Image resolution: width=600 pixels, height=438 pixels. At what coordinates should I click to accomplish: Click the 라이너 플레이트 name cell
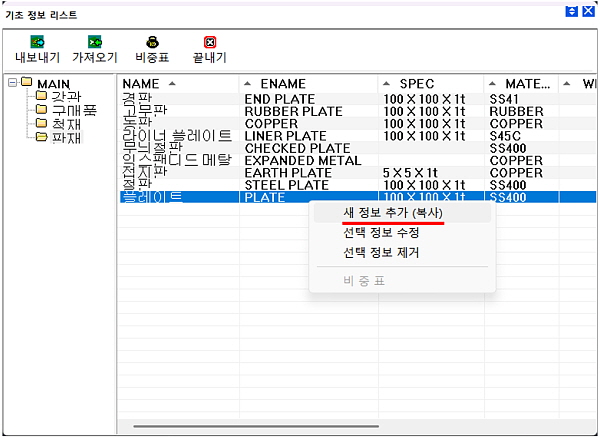tap(177, 135)
